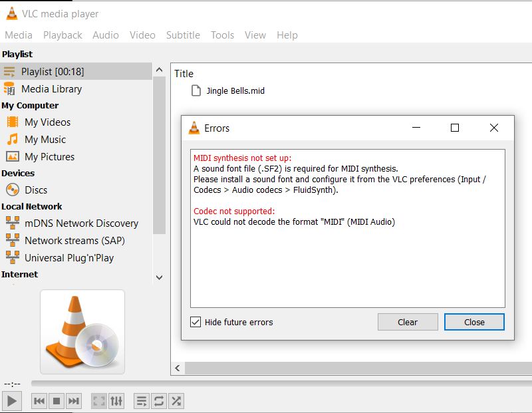The image size is (532, 413).
Task: Click the Devices section header
Action: click(x=18, y=173)
